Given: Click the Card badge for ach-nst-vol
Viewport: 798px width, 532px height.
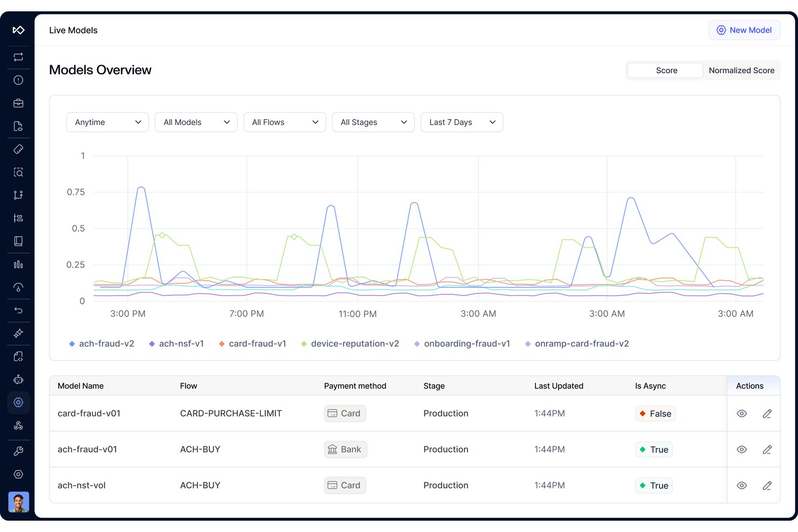Looking at the screenshot, I should [x=345, y=486].
